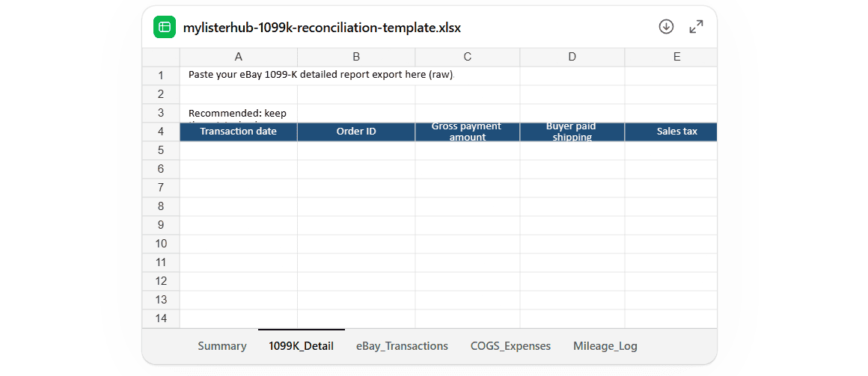Select row 7 header
The width and height of the screenshot is (868, 376).
click(x=161, y=188)
